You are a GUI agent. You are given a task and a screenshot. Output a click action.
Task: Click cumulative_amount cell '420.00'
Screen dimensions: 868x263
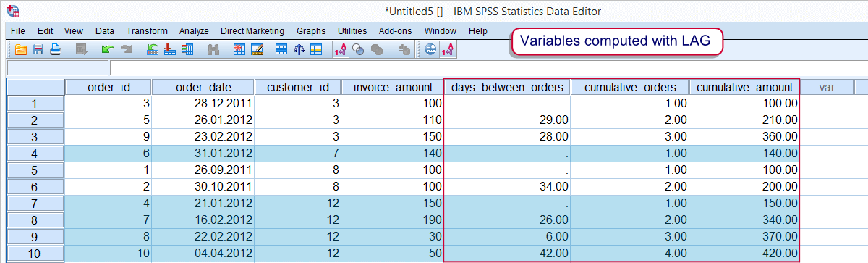pos(745,254)
